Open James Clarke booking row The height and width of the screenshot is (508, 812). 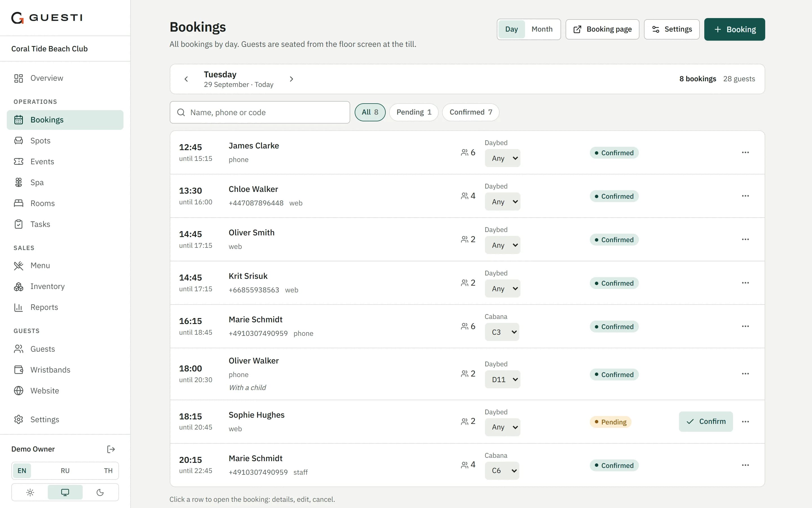(467, 152)
